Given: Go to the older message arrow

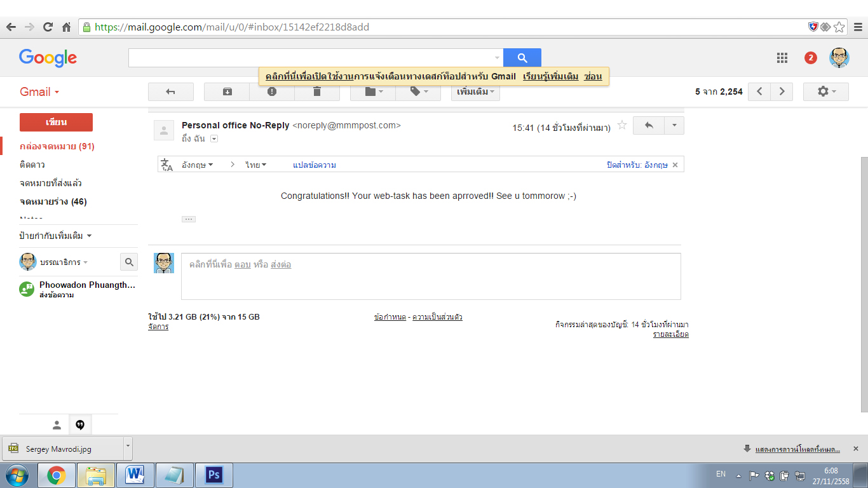Looking at the screenshot, I should [x=782, y=91].
